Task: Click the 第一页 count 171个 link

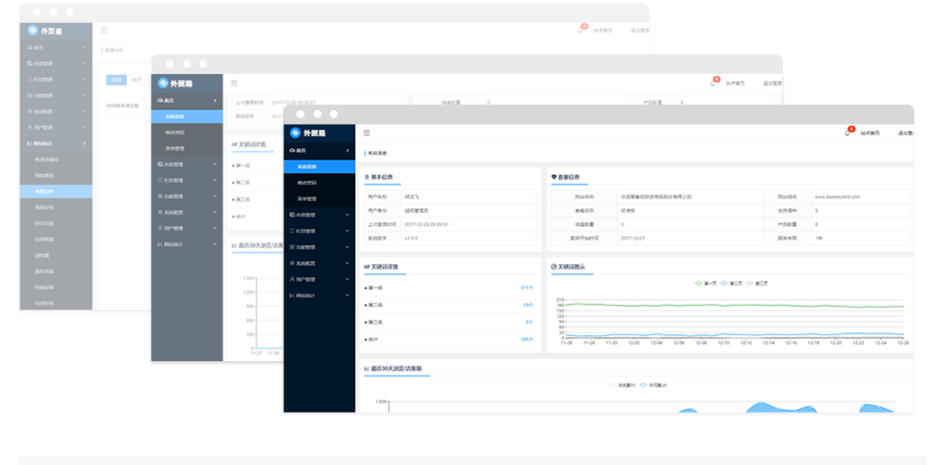Action: (x=526, y=288)
